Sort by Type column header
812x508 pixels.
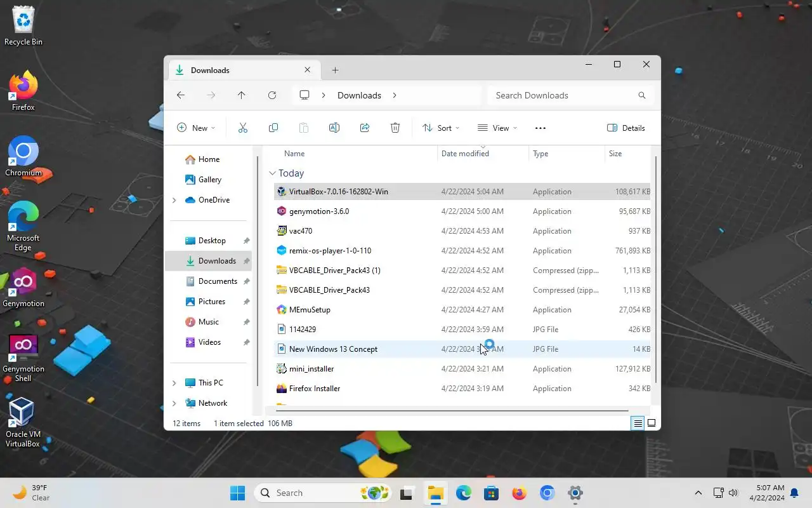pos(540,154)
